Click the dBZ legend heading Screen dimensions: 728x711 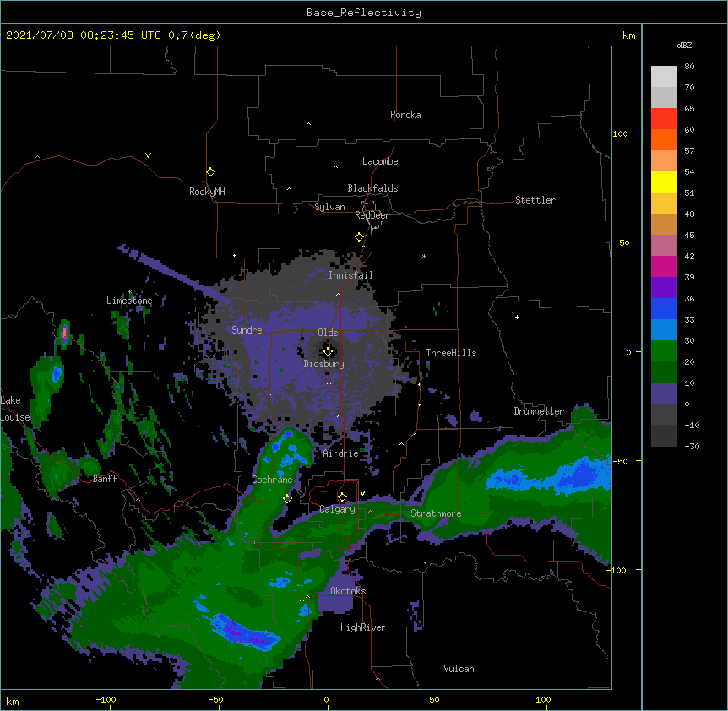coord(684,46)
